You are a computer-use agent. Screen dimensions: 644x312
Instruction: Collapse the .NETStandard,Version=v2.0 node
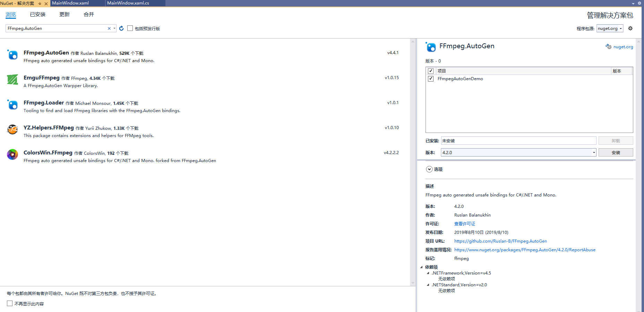[428, 285]
